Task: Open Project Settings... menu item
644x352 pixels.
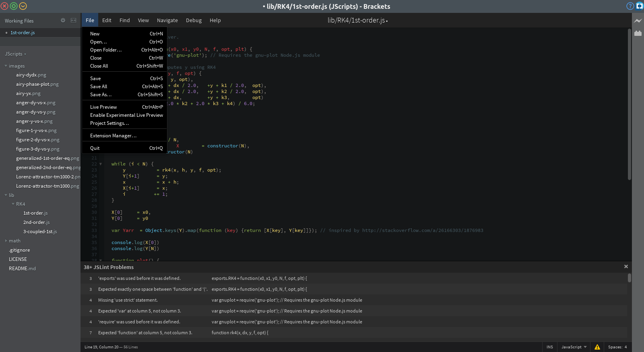Action: (x=124, y=123)
